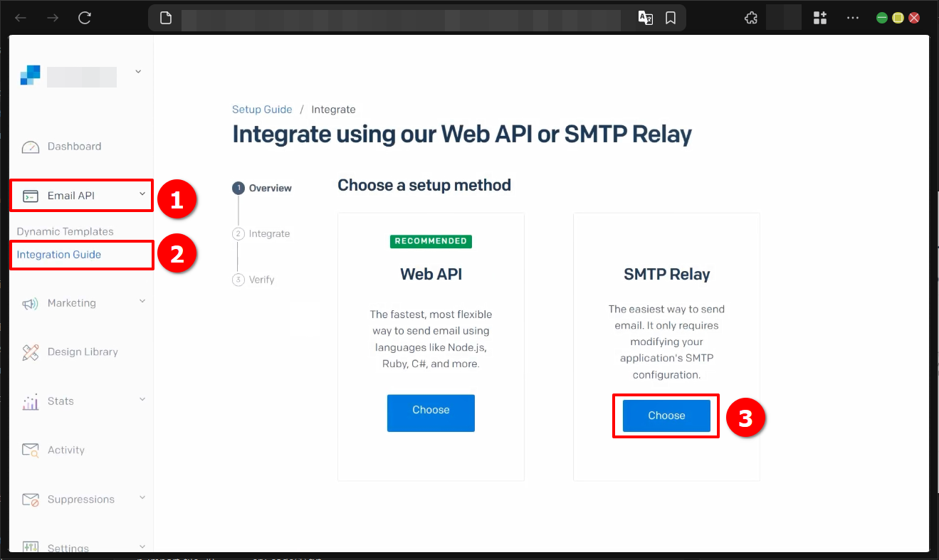Open the browser three-dot menu
939x560 pixels.
pos(852,17)
